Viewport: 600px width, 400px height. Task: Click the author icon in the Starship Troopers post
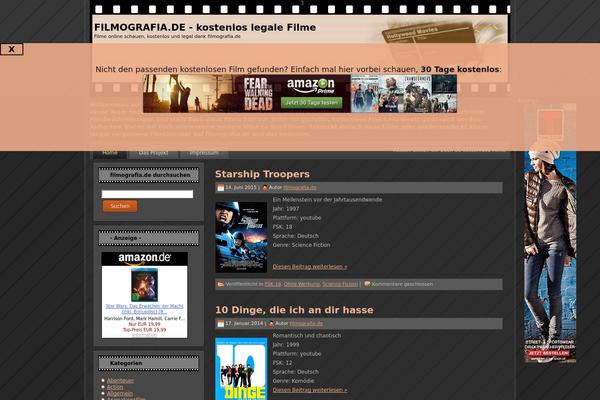(x=265, y=188)
